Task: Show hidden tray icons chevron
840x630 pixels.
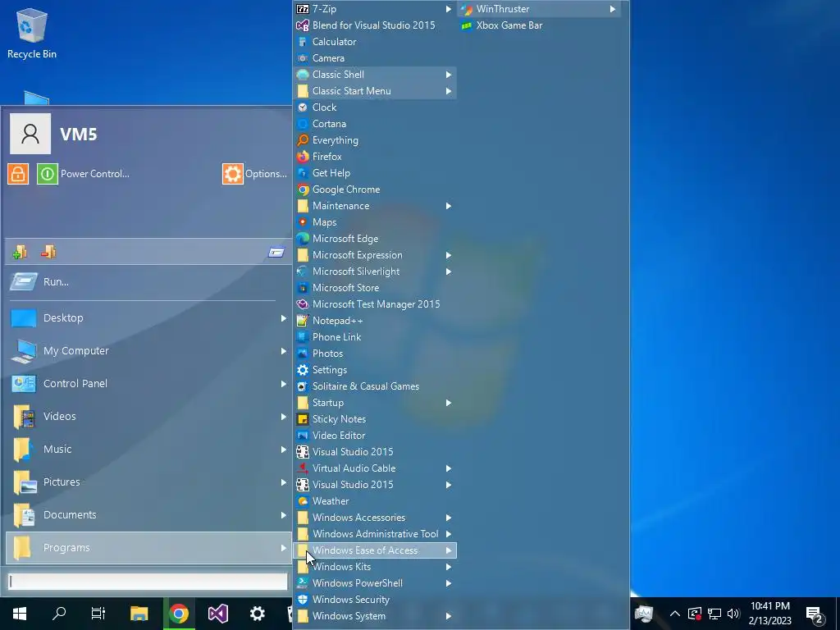Action: coord(675,614)
